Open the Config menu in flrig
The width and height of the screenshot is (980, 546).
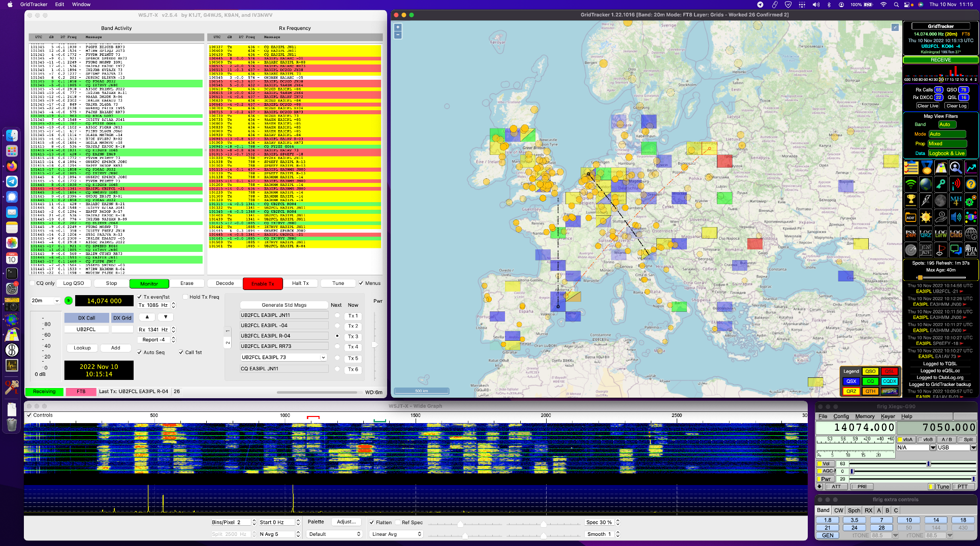click(841, 416)
